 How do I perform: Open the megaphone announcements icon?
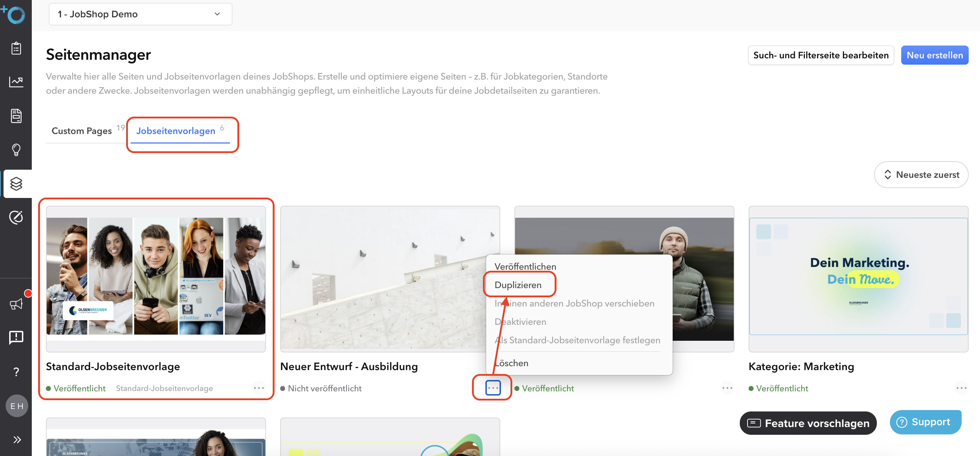pos(16,304)
